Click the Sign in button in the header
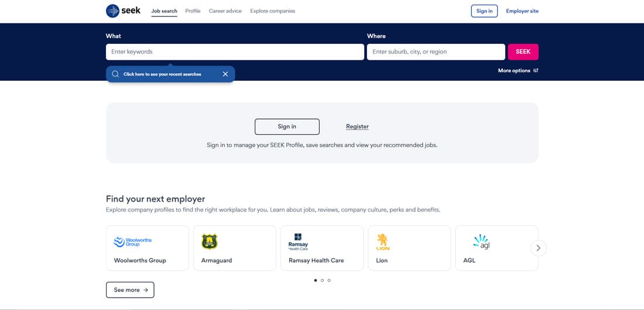 484,11
